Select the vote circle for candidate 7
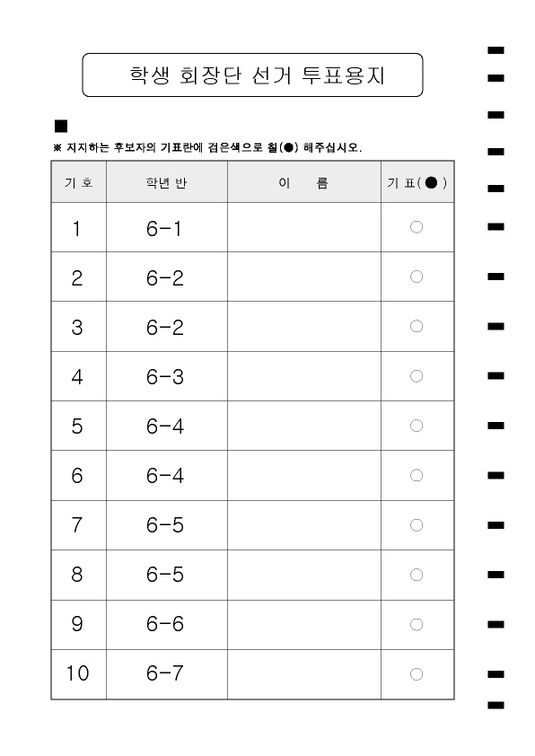 coord(417,524)
